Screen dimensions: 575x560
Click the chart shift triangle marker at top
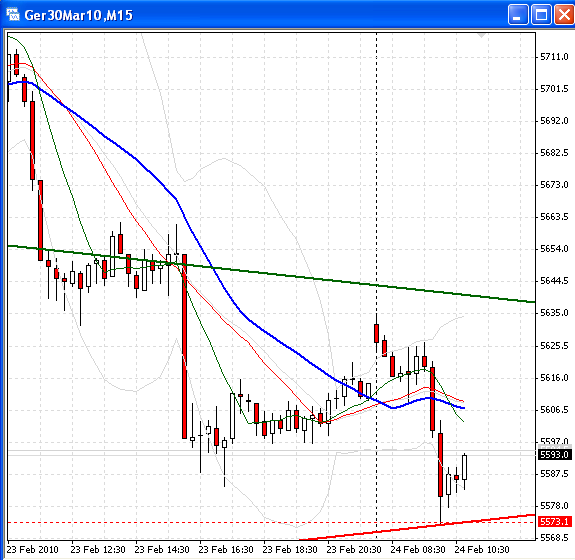(x=481, y=36)
